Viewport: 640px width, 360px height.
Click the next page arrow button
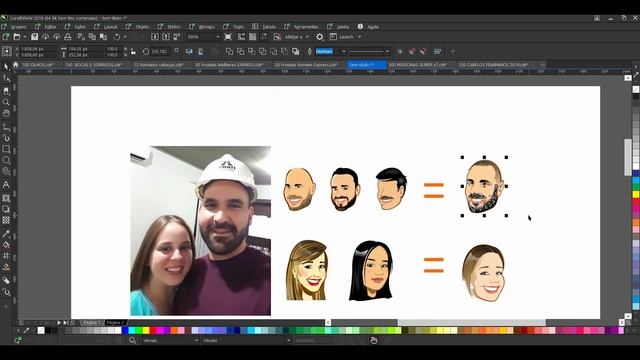59,322
